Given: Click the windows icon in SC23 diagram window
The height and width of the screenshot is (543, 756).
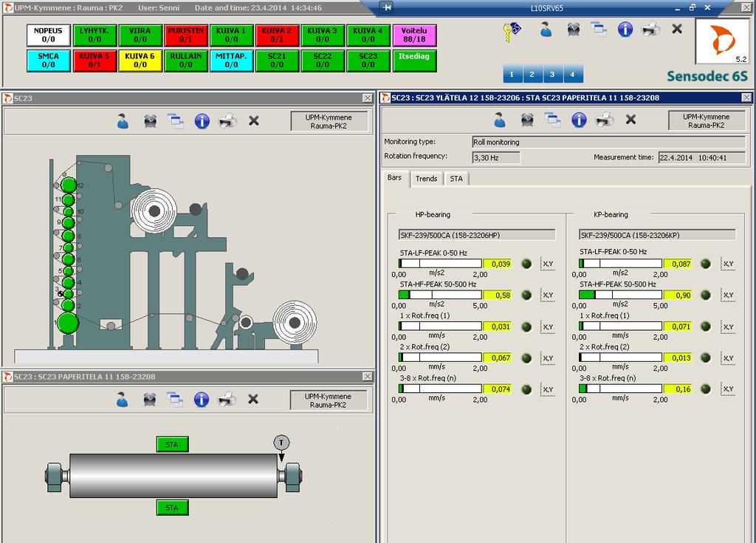Looking at the screenshot, I should (176, 120).
